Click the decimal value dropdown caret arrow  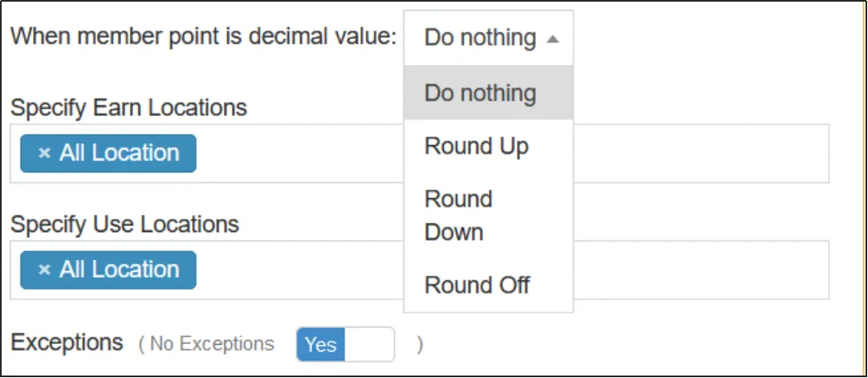pyautogui.click(x=552, y=39)
